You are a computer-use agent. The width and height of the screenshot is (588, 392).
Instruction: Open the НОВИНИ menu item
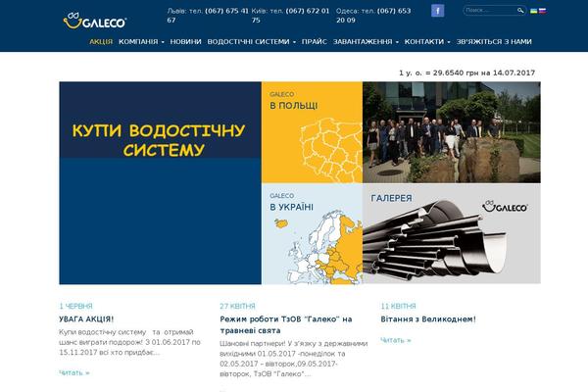[185, 41]
